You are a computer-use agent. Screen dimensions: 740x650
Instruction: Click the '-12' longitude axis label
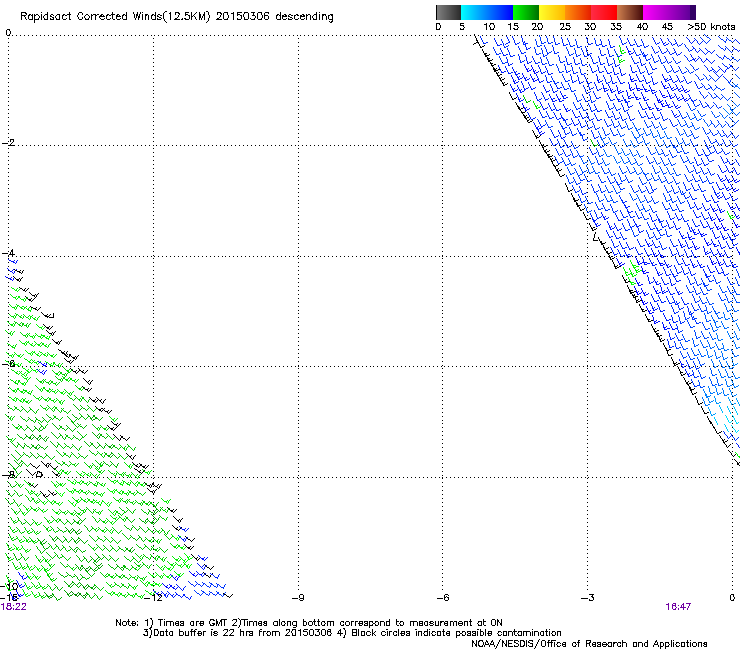(x=154, y=598)
